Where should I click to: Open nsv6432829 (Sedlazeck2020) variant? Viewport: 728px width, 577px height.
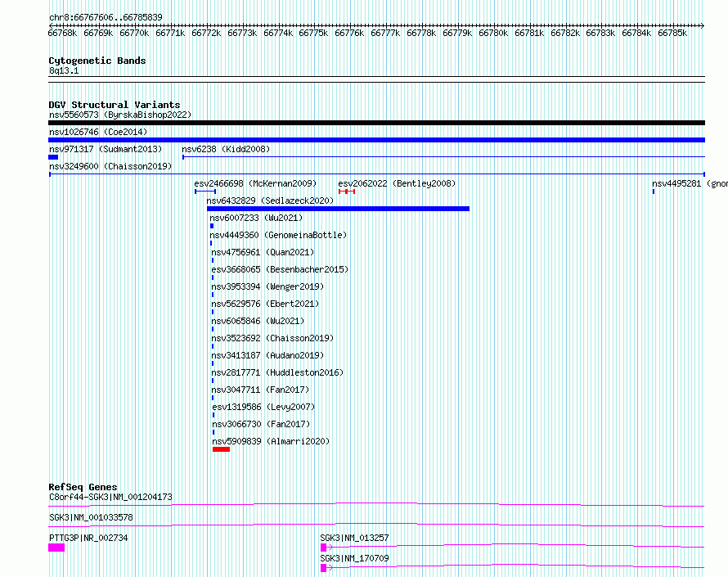[270, 201]
